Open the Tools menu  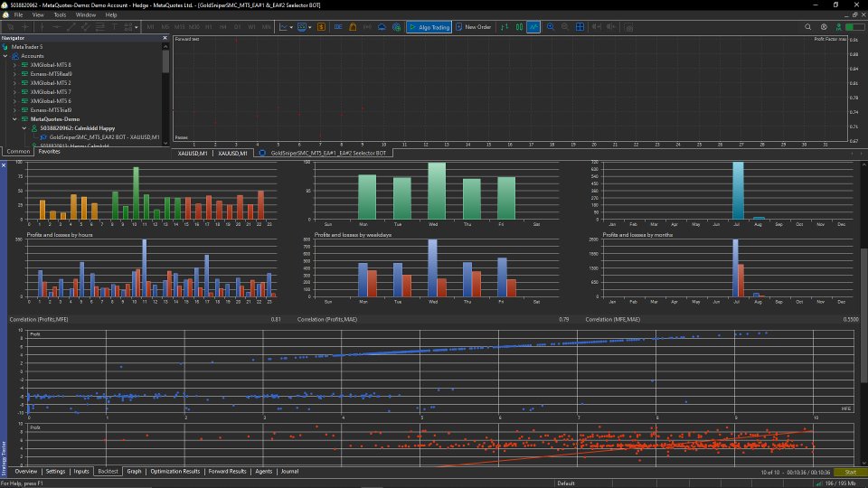(x=60, y=15)
